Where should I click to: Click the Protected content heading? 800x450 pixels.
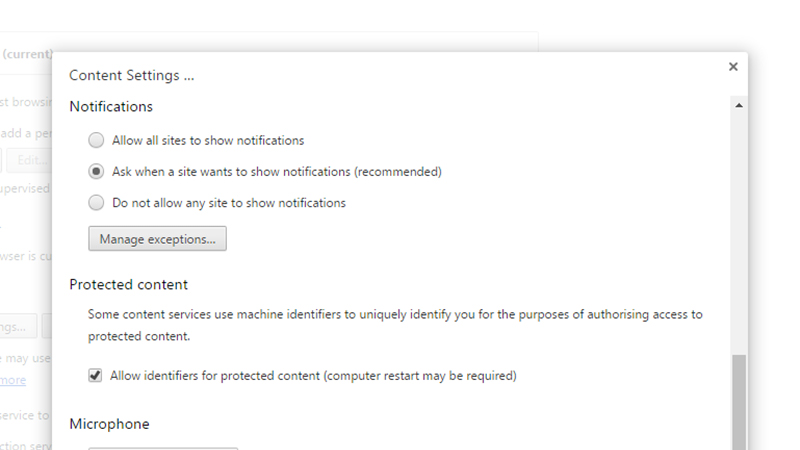point(129,285)
